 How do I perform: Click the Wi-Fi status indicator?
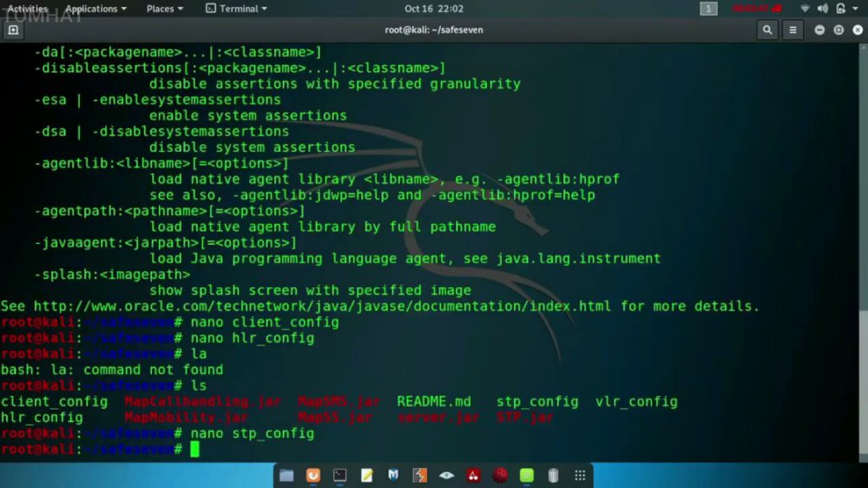click(805, 9)
